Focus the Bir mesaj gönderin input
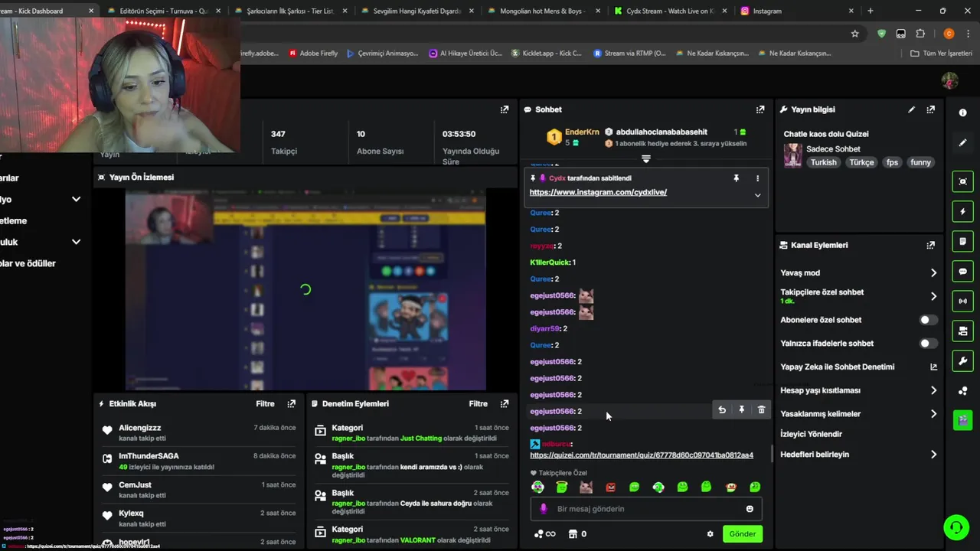 (x=645, y=509)
